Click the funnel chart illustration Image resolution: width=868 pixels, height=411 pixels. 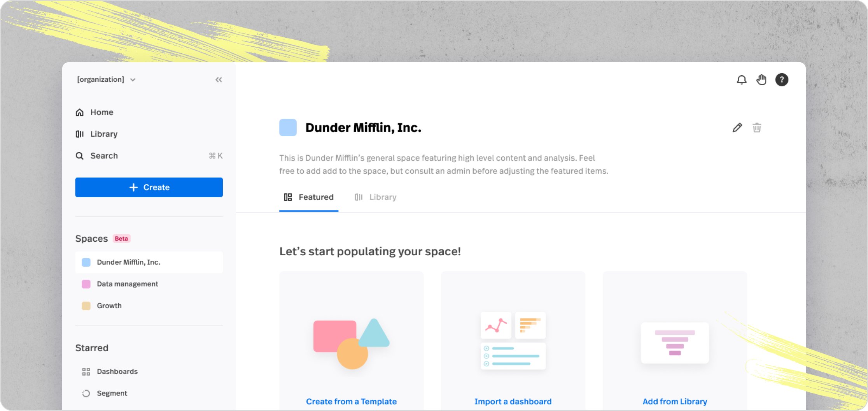(675, 343)
